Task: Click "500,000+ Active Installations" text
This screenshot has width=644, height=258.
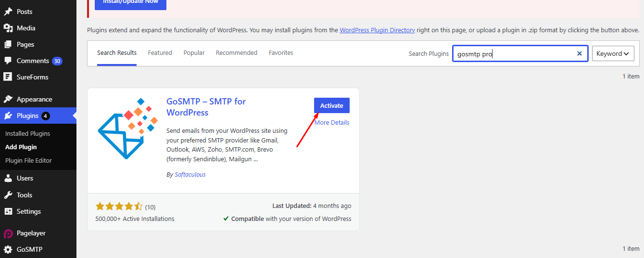Action: [135, 219]
